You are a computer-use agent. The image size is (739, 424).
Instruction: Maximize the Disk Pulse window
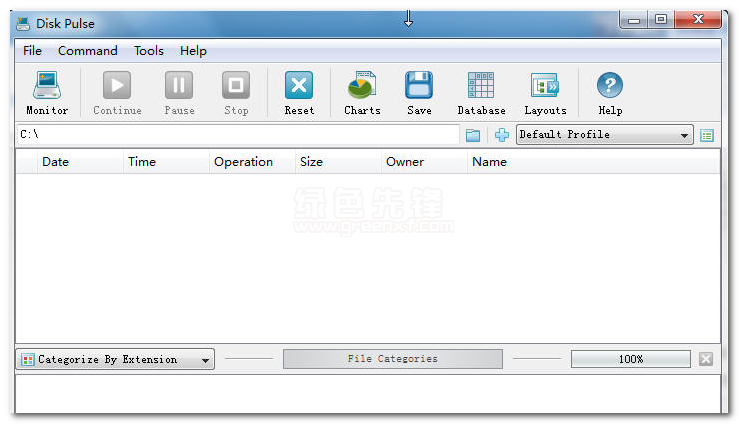[661, 20]
